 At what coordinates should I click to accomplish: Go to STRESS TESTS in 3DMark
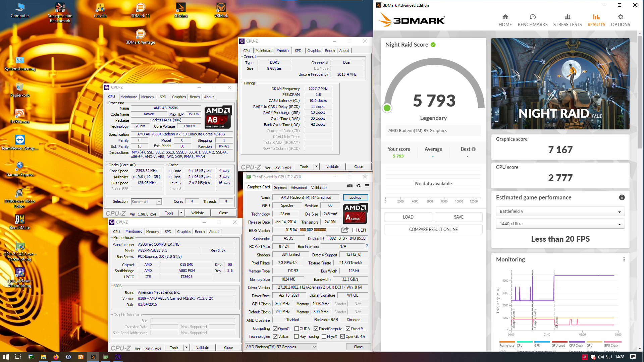click(568, 20)
